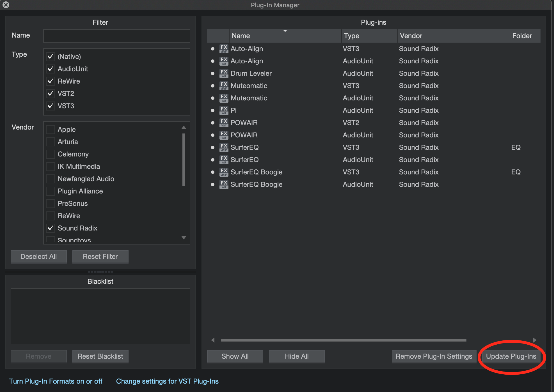The height and width of the screenshot is (392, 554).
Task: Click the FX icon of Drum Leveler
Action: [x=224, y=73]
